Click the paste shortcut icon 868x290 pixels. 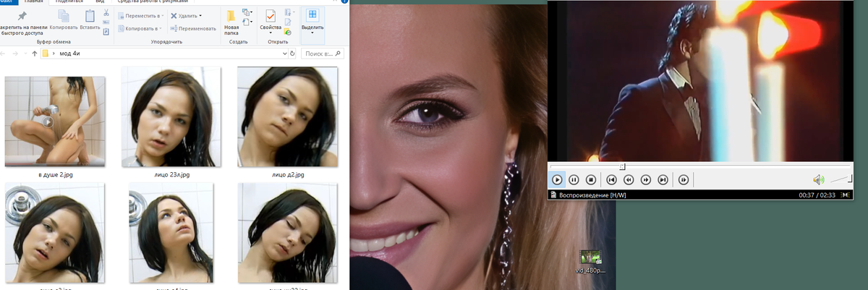pos(106,31)
